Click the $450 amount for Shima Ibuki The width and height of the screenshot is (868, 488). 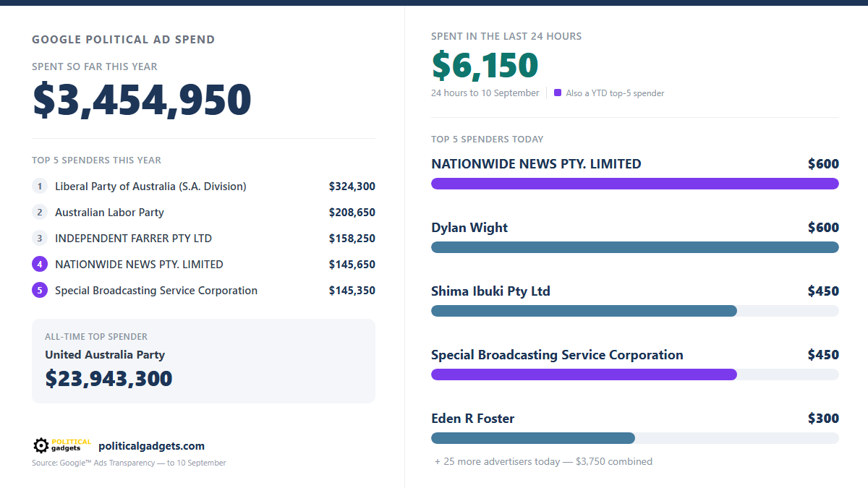coord(823,291)
